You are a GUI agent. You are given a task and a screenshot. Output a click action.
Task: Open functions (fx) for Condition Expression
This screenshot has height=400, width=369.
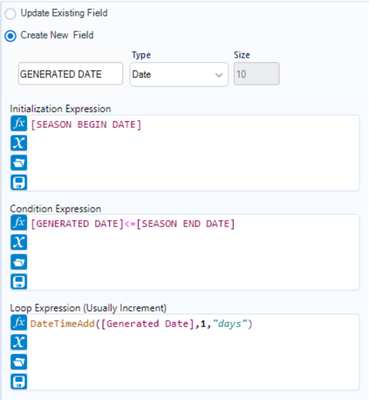point(19,223)
